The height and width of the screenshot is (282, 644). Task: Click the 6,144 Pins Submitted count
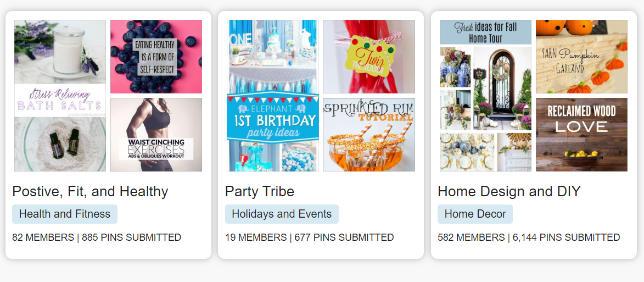coord(566,237)
